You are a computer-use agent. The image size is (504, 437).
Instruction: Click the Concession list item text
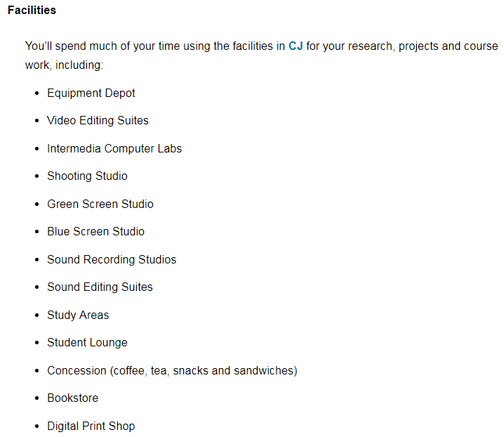coord(172,370)
